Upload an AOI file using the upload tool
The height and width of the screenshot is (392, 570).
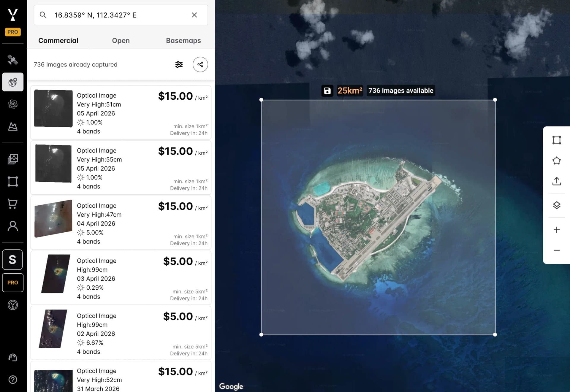pyautogui.click(x=557, y=182)
